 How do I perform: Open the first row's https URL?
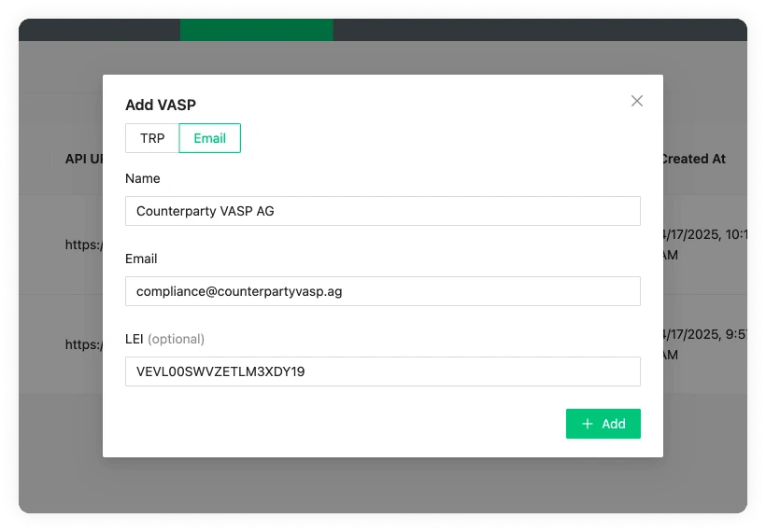tap(83, 245)
